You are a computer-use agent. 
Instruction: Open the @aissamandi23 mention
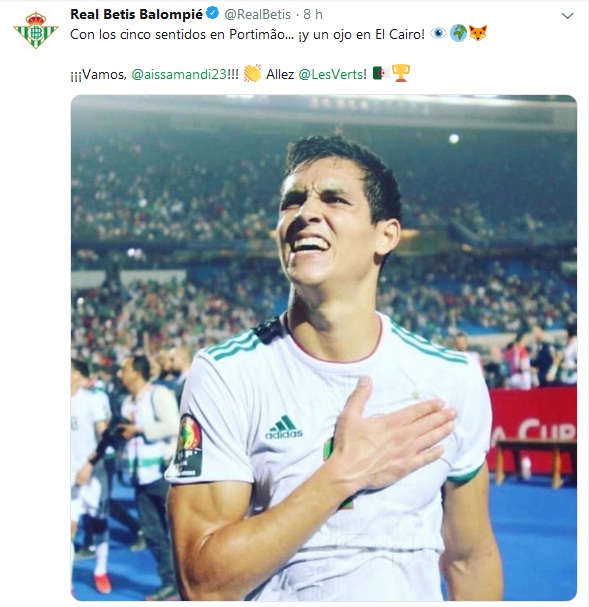[179, 74]
